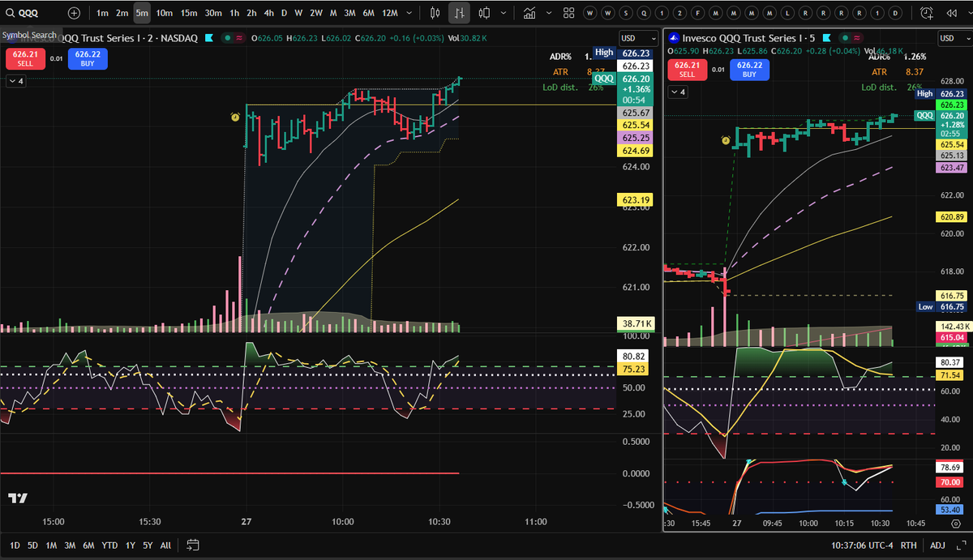
Task: Click the fullscreen corner icon at the bottom right
Action: (962, 545)
